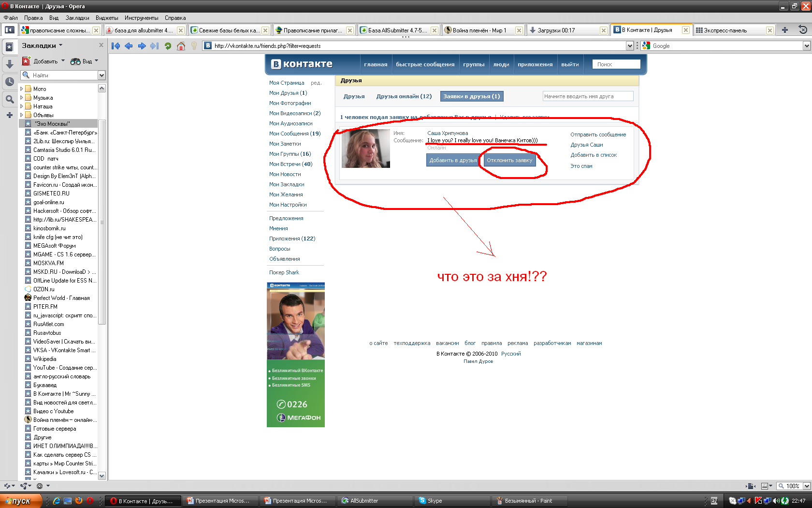Open the 'GISMETEO.RU' bookmark

(x=51, y=194)
